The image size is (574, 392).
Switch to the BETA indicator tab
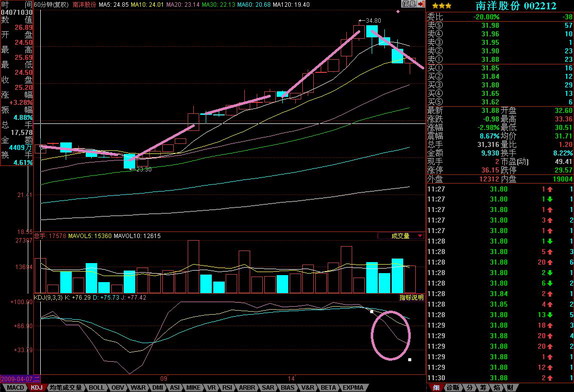tap(328, 387)
